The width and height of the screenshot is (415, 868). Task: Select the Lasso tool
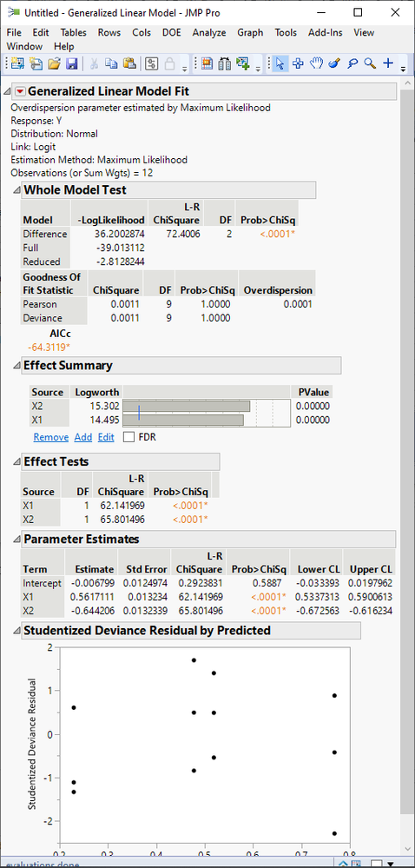click(352, 64)
